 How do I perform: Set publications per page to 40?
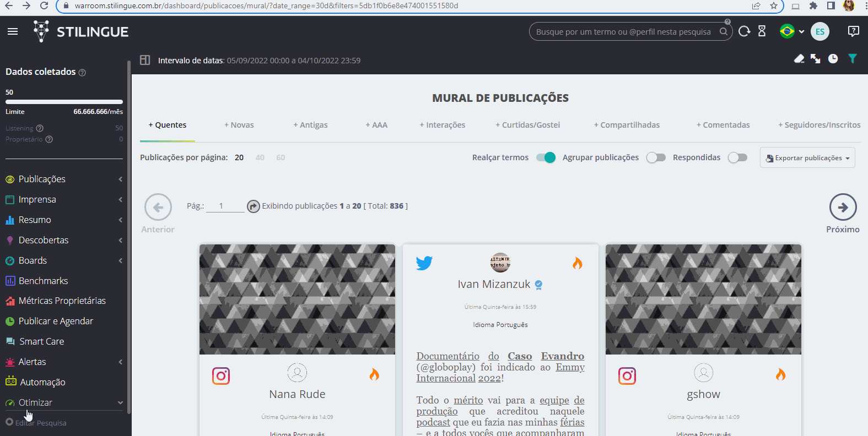(x=260, y=157)
